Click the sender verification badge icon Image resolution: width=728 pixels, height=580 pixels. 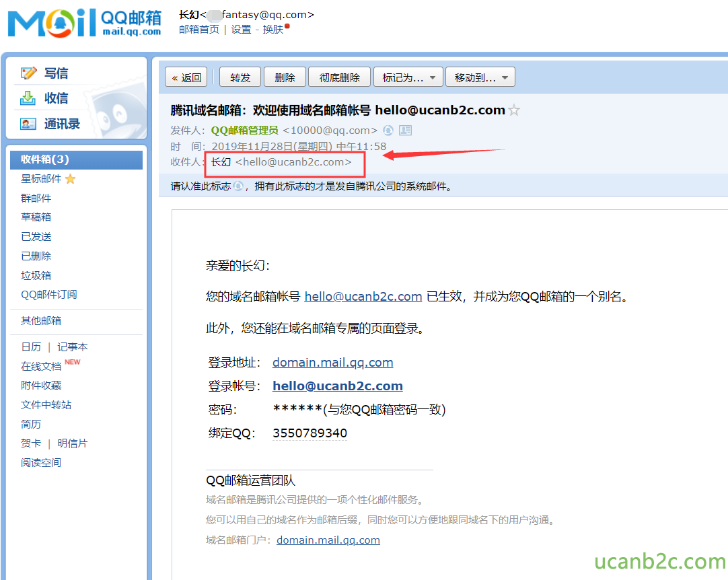(x=388, y=131)
